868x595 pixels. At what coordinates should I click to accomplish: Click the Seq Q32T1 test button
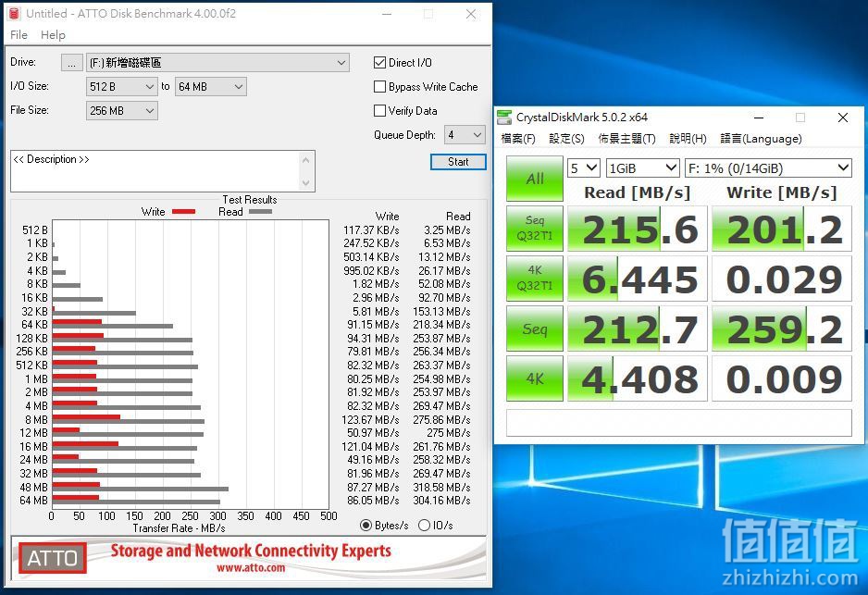click(x=535, y=229)
